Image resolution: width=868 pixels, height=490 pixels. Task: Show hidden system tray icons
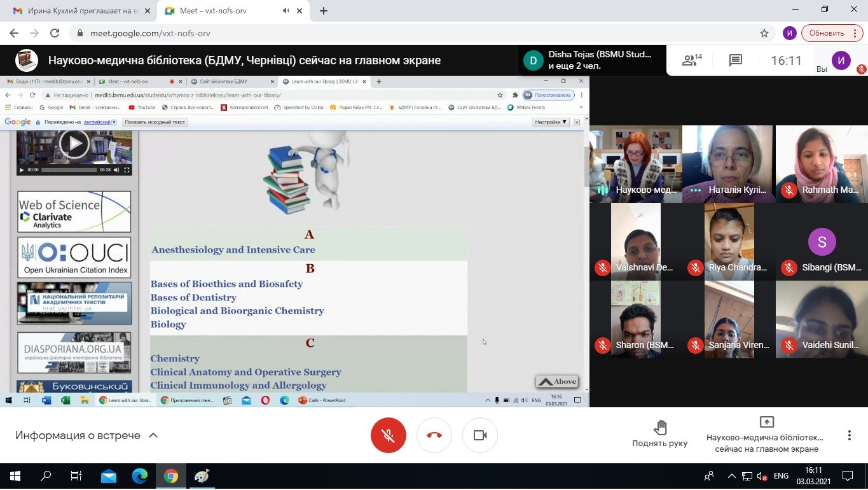(731, 476)
